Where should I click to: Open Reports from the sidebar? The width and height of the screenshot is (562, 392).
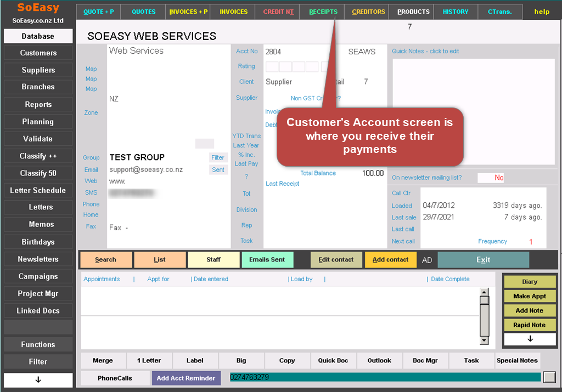point(38,105)
